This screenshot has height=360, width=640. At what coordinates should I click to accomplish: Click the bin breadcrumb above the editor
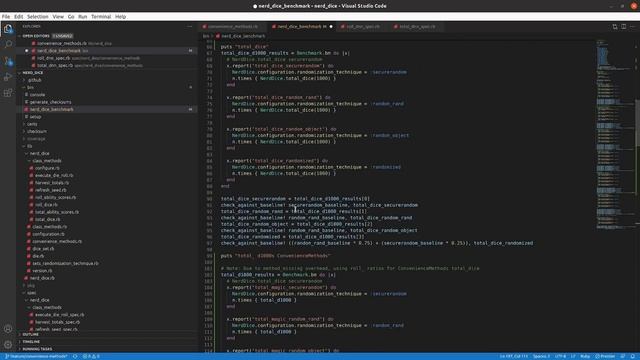[206, 36]
